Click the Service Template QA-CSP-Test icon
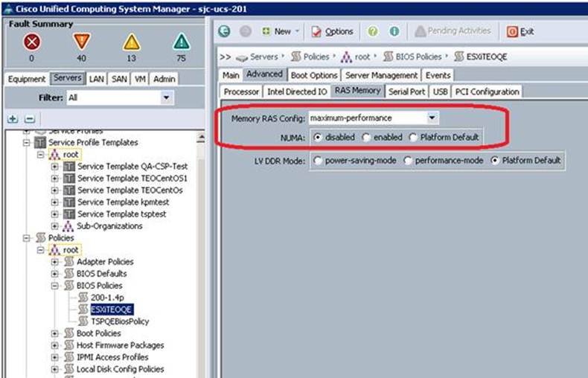Viewport: 588px width, 378px height. [x=69, y=167]
